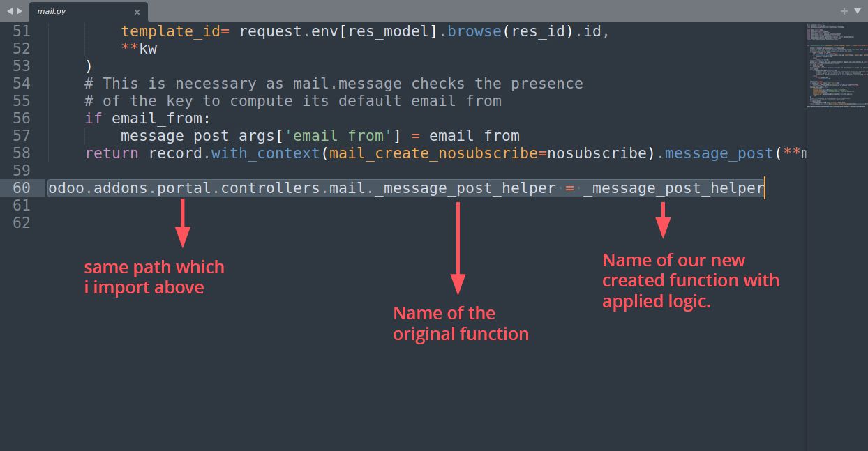
Task: Click the 'if' keyword on line 56
Action: point(93,119)
